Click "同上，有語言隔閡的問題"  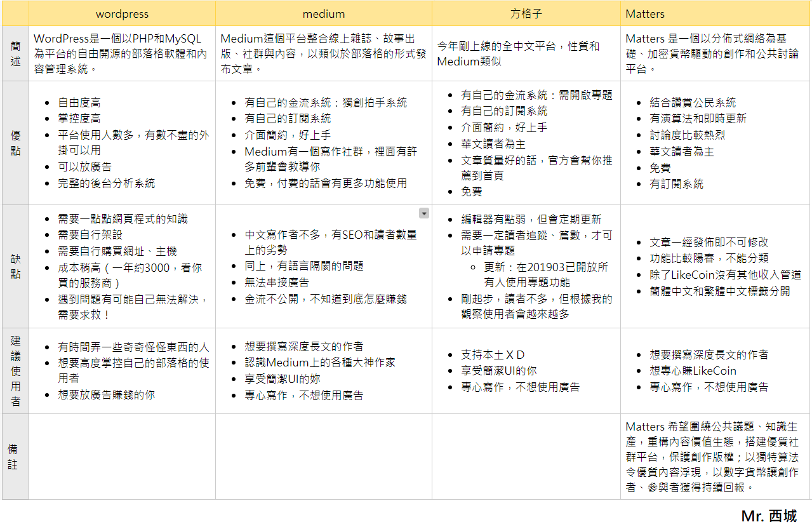304,266
